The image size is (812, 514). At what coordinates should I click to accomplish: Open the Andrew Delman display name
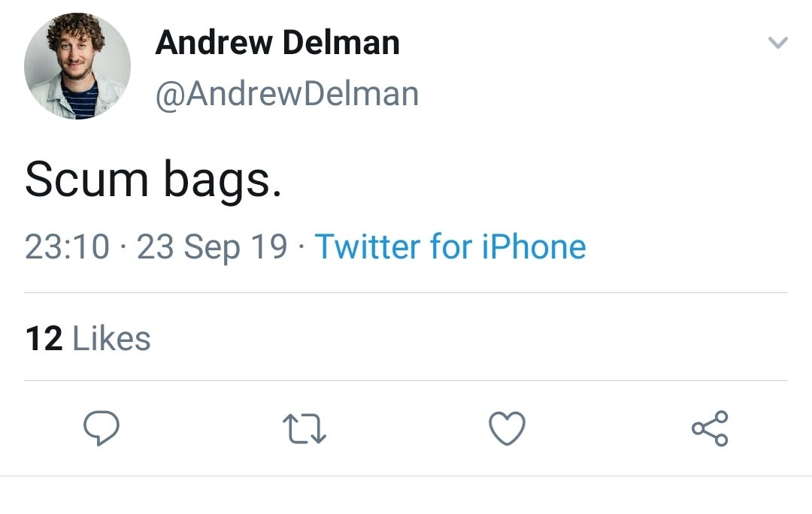pyautogui.click(x=277, y=42)
